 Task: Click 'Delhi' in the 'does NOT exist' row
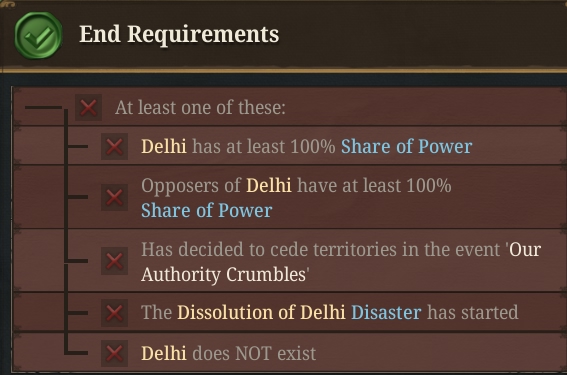tap(164, 353)
